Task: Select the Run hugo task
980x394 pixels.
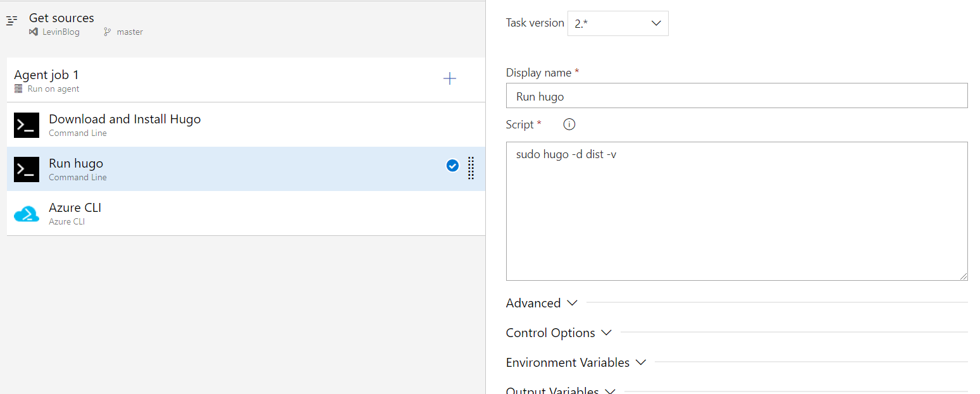Action: [x=245, y=169]
